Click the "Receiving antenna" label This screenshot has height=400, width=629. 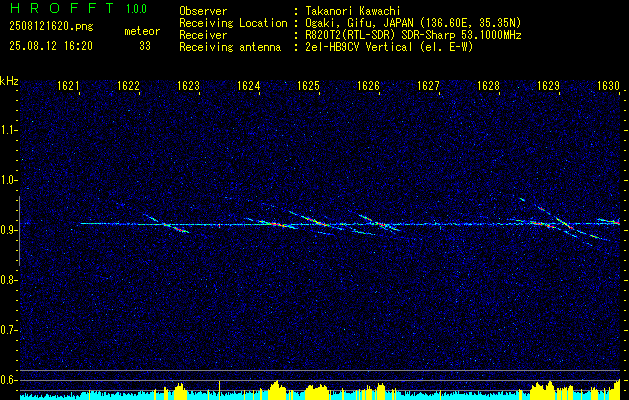coord(230,47)
